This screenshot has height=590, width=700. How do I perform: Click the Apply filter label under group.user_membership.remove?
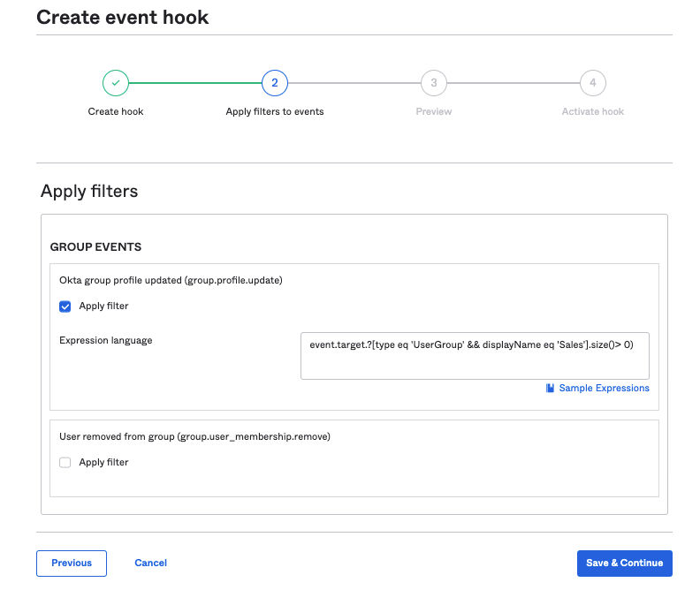tap(103, 462)
